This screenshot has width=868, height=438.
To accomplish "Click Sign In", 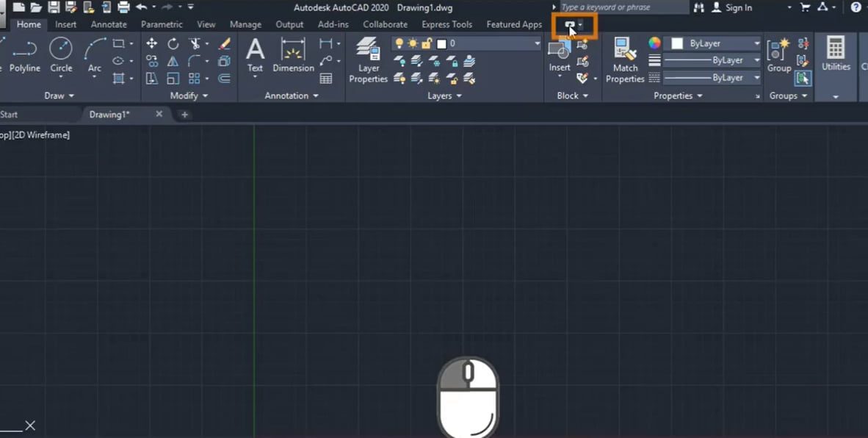I will tap(732, 7).
